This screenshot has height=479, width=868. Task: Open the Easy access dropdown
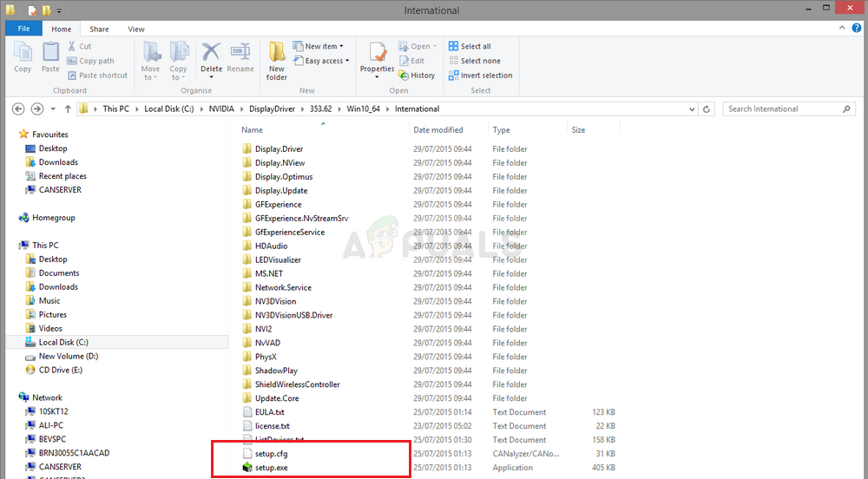click(321, 61)
